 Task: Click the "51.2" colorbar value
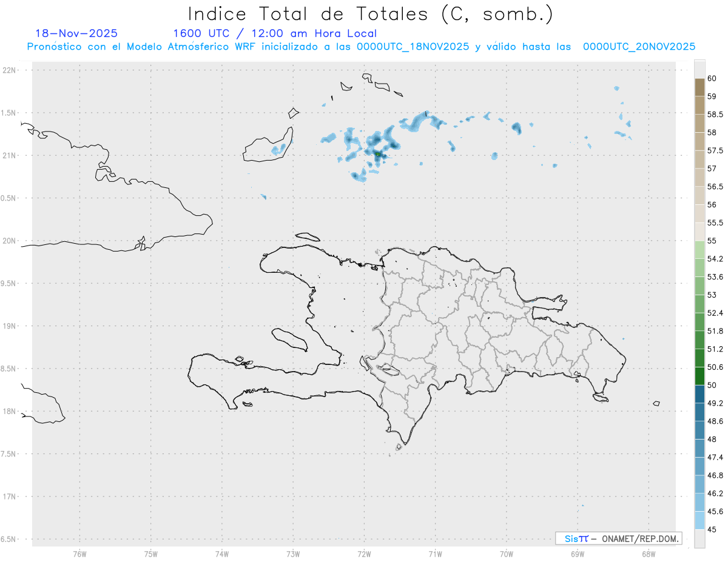[715, 349]
